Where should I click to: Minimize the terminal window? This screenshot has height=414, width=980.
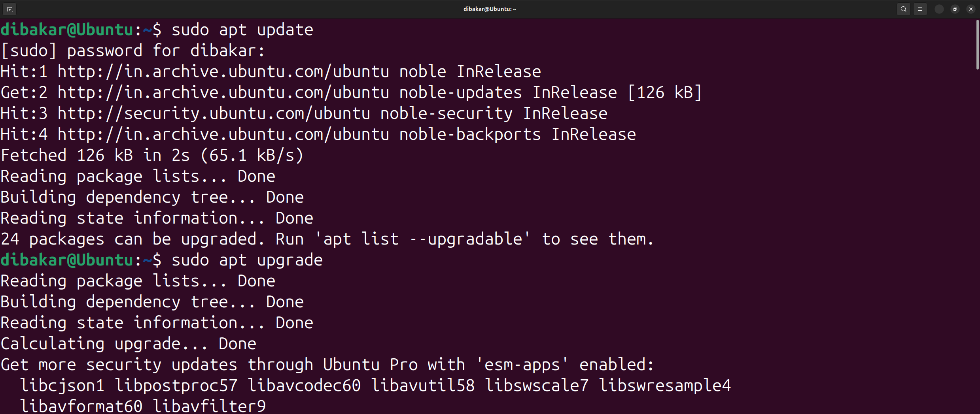[939, 9]
